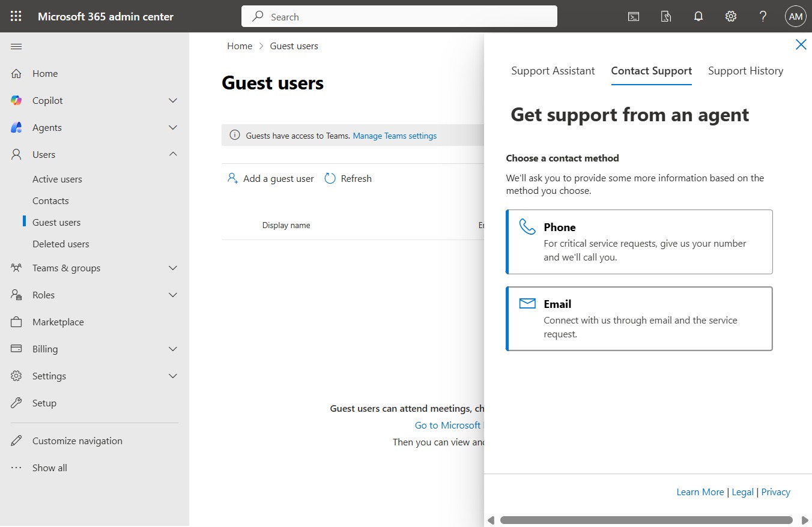
Task: Click Add a guest user label
Action: [x=279, y=178]
